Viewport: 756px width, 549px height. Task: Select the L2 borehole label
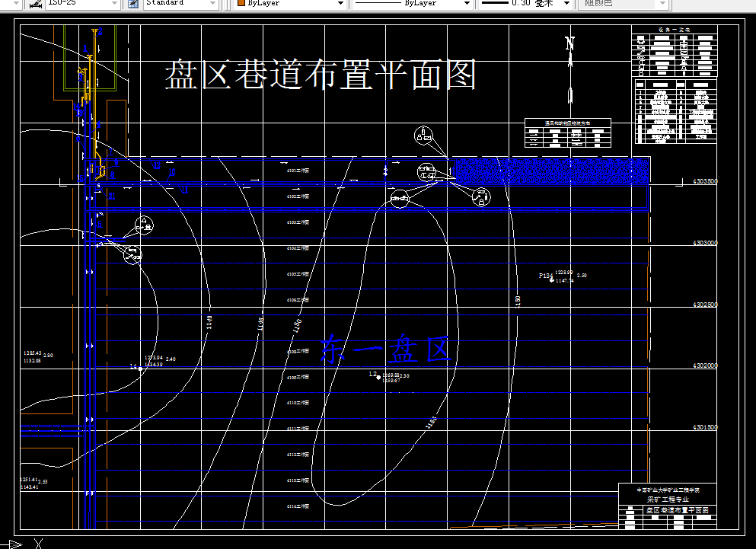(x=373, y=375)
